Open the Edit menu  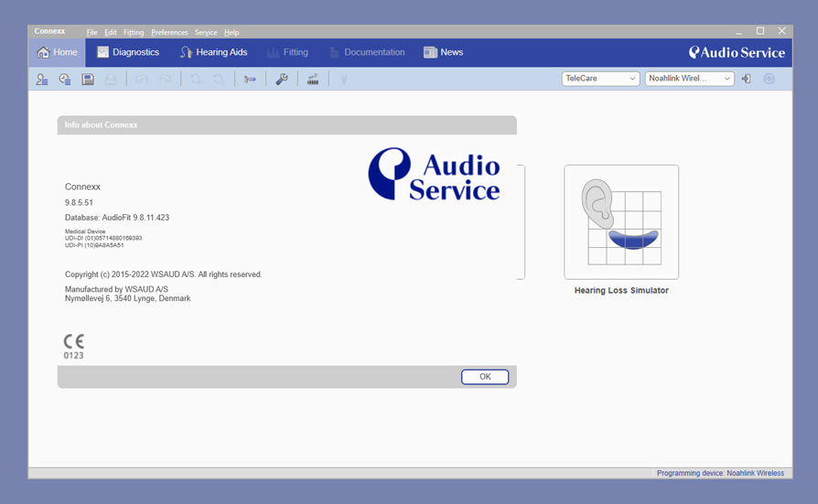[110, 32]
